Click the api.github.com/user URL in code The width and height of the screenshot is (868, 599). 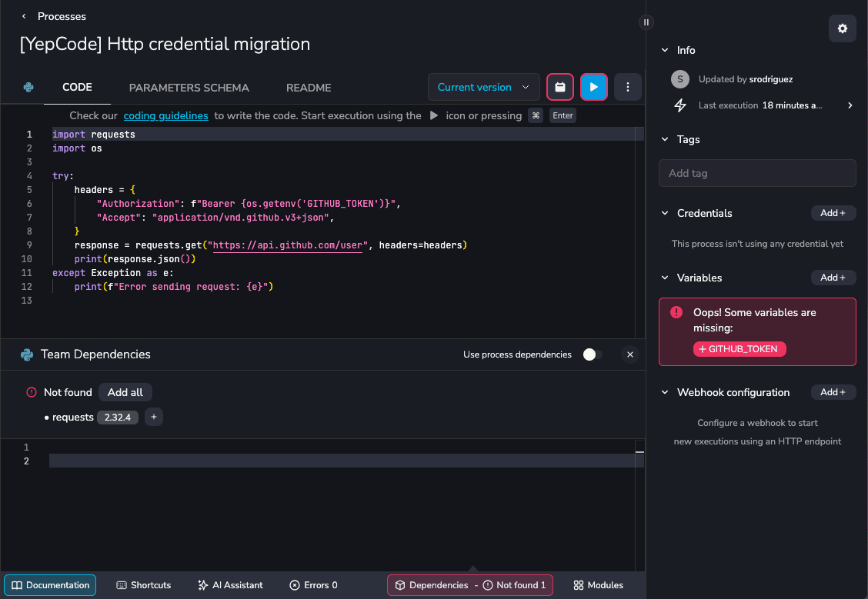(x=287, y=245)
